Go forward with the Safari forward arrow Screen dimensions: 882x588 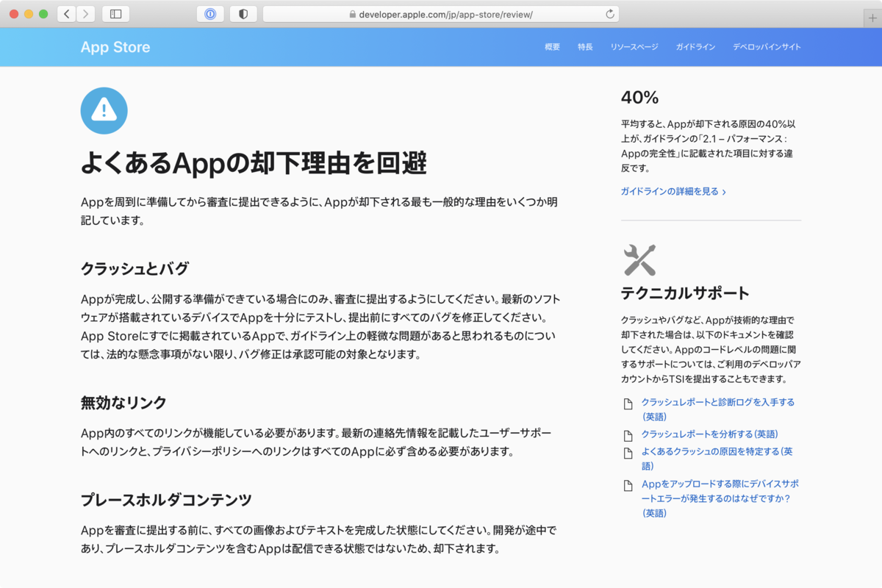pos(86,13)
